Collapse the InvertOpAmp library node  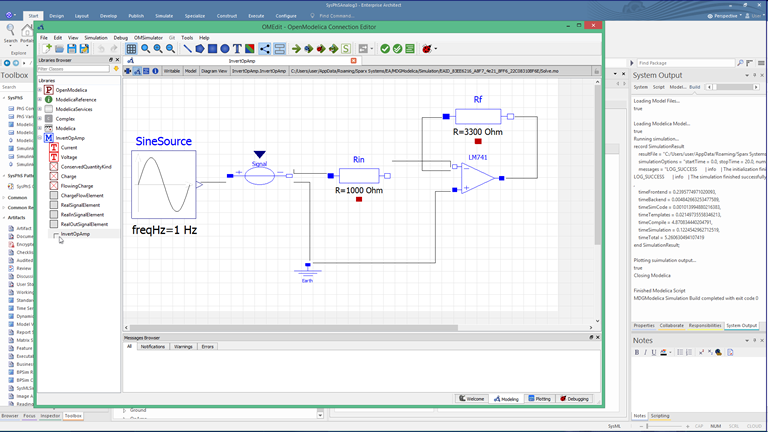tap(40, 138)
